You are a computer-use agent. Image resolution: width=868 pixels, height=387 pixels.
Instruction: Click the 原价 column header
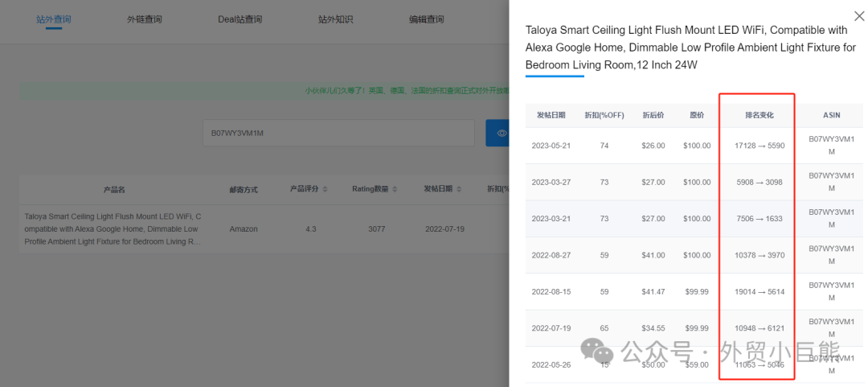click(x=697, y=115)
